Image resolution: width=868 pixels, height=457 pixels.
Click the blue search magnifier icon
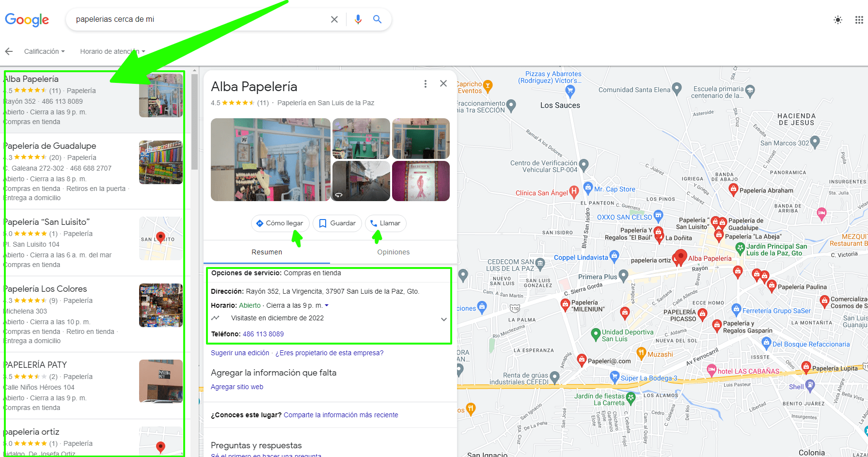click(x=377, y=19)
